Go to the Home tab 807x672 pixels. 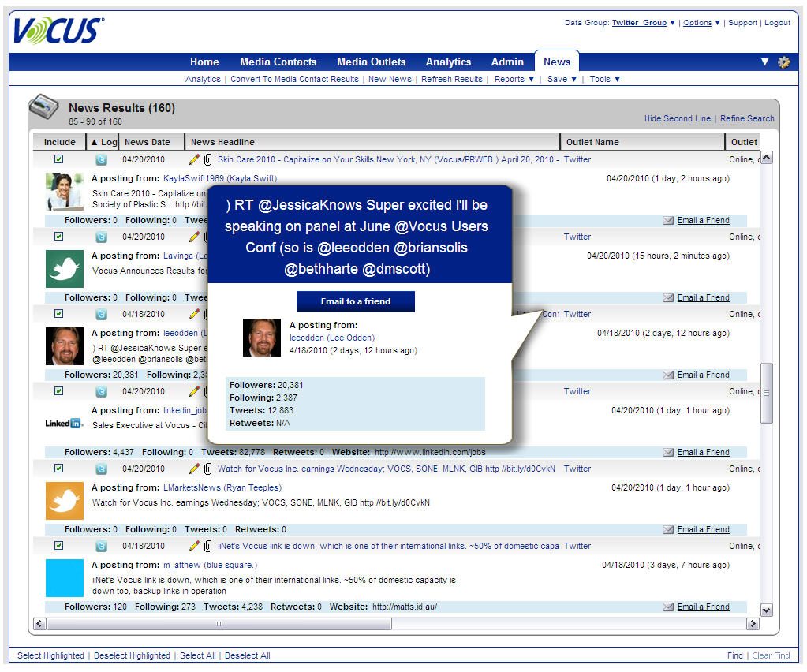[204, 62]
